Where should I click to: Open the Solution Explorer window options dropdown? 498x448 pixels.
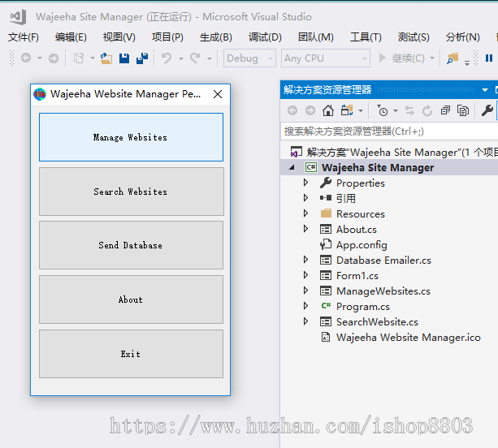point(485,90)
